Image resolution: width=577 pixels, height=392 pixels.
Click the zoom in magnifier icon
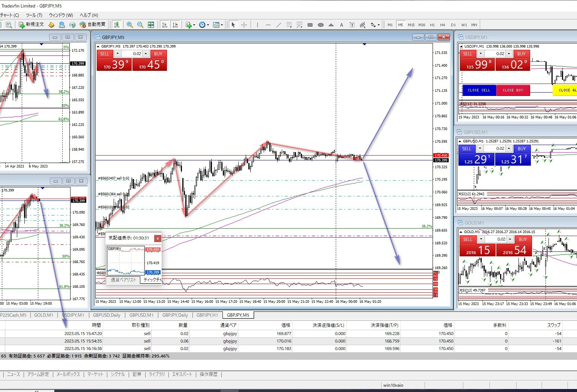tap(130, 25)
